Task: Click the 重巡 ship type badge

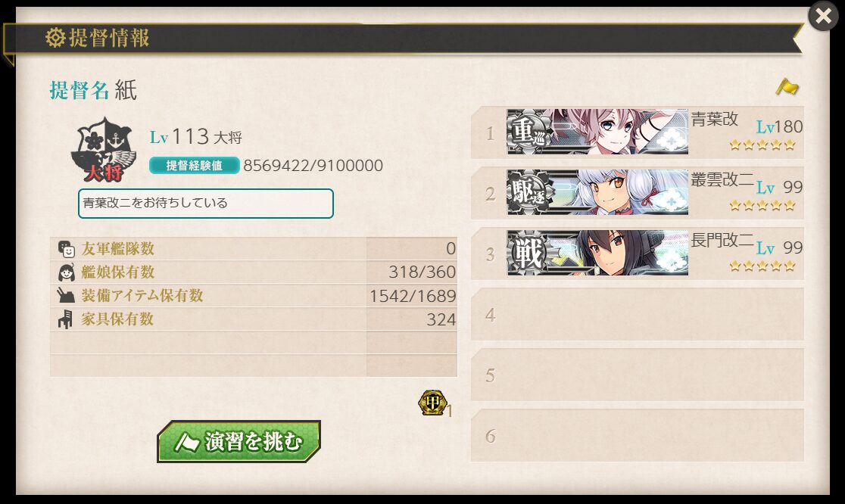Action: point(528,132)
